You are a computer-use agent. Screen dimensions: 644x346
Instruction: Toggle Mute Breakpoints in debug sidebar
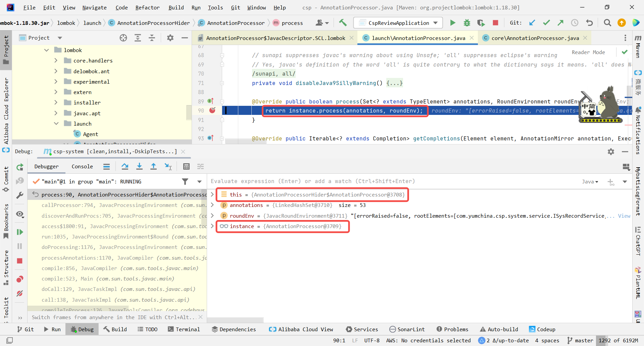tap(20, 293)
